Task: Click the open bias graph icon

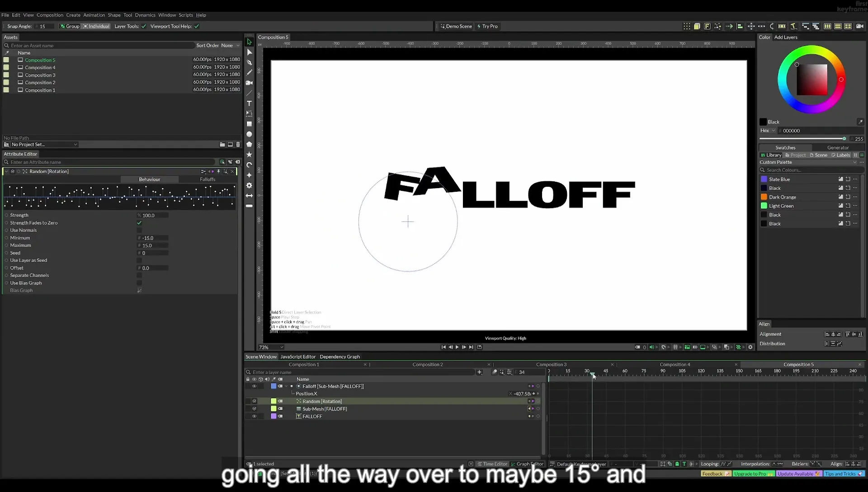Action: coord(139,290)
